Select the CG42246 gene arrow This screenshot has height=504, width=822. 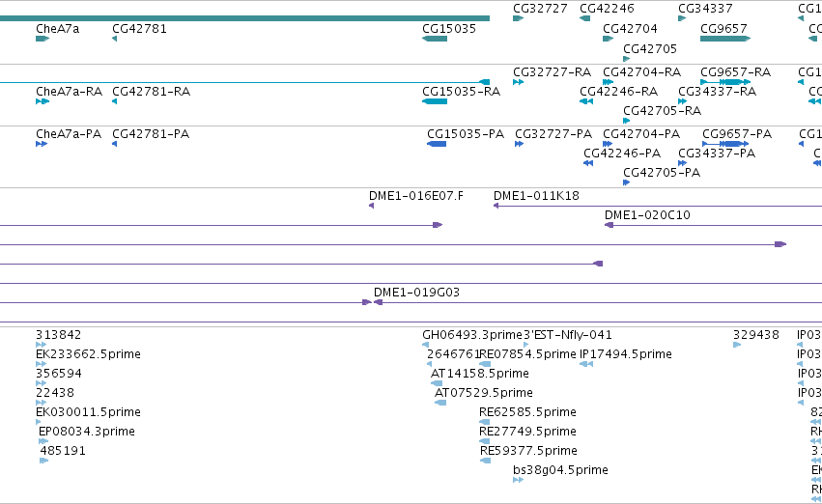click(x=584, y=18)
